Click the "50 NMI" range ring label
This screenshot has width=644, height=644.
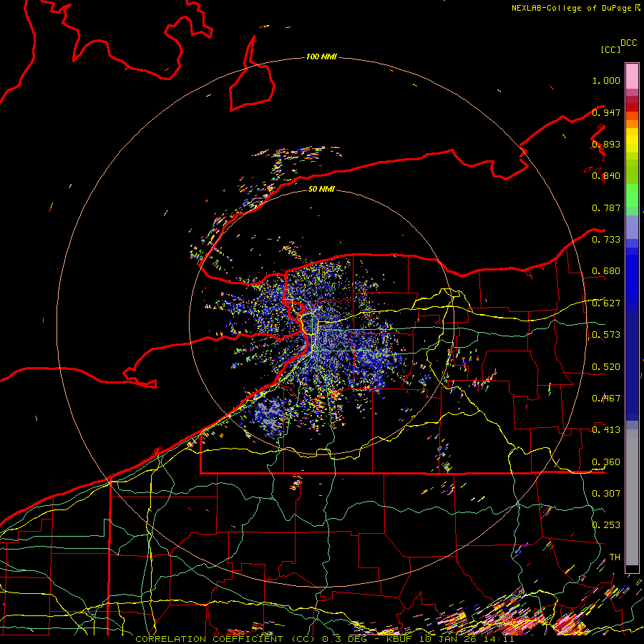pyautogui.click(x=321, y=189)
